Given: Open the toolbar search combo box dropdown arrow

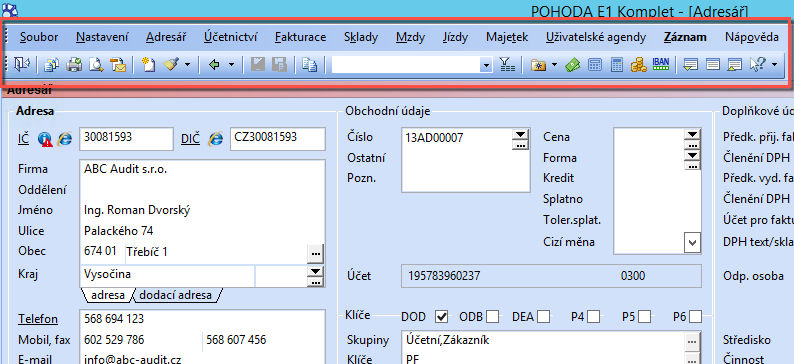Looking at the screenshot, I should (487, 65).
